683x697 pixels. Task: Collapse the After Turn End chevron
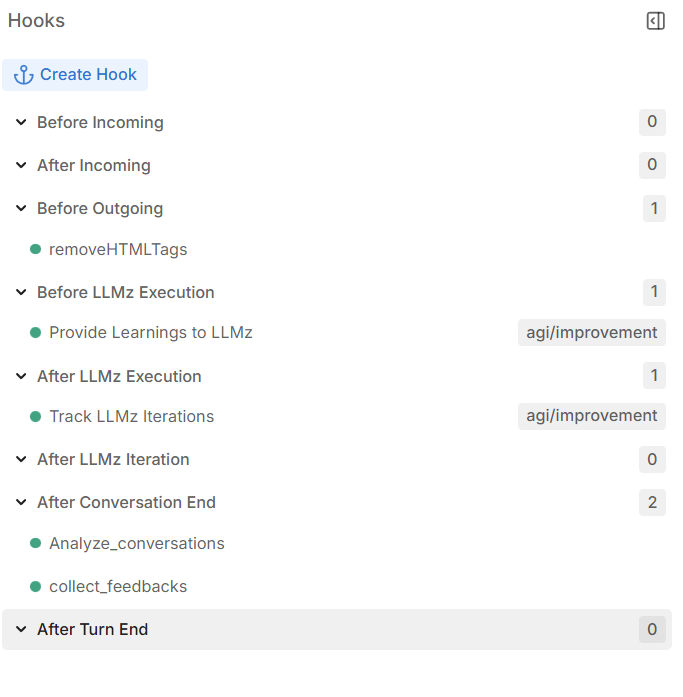(21, 630)
